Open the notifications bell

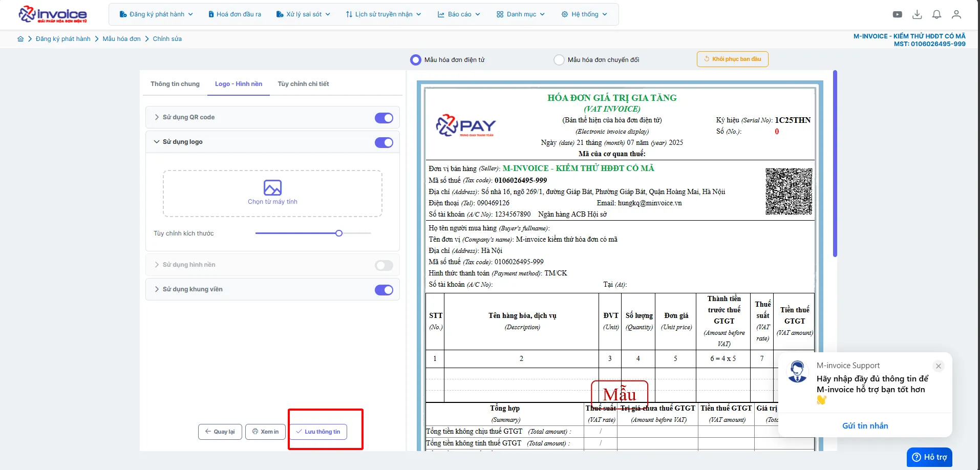click(x=936, y=14)
